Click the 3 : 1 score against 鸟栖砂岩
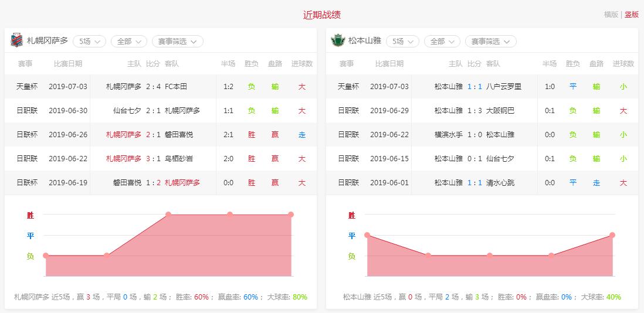This screenshot has height=313, width=644. tap(153, 159)
